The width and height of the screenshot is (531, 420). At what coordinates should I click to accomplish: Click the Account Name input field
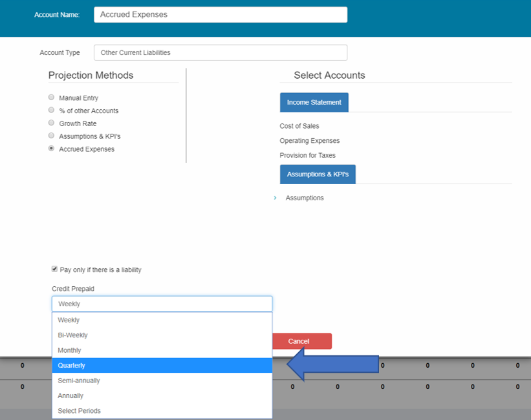[220, 15]
